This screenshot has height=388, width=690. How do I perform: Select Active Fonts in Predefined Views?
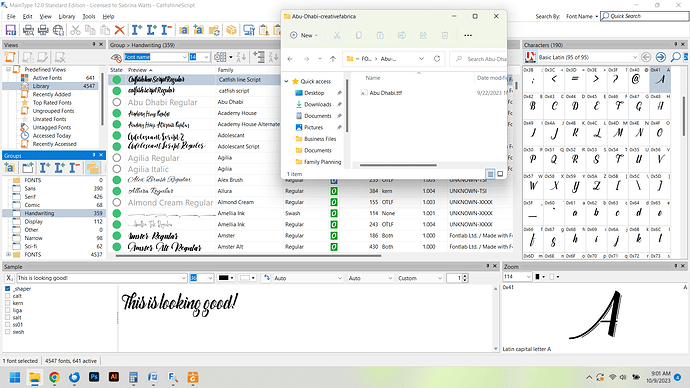tap(47, 78)
